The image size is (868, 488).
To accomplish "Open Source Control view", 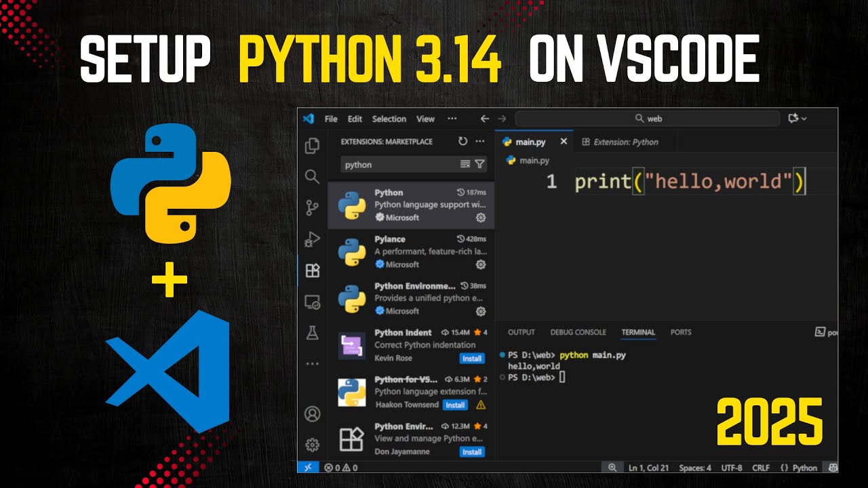I will pyautogui.click(x=312, y=207).
